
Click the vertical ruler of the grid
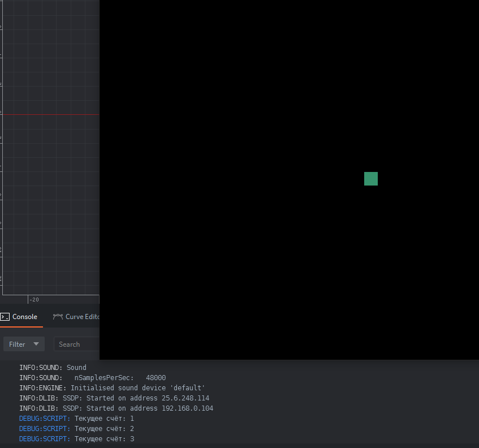(1, 170)
